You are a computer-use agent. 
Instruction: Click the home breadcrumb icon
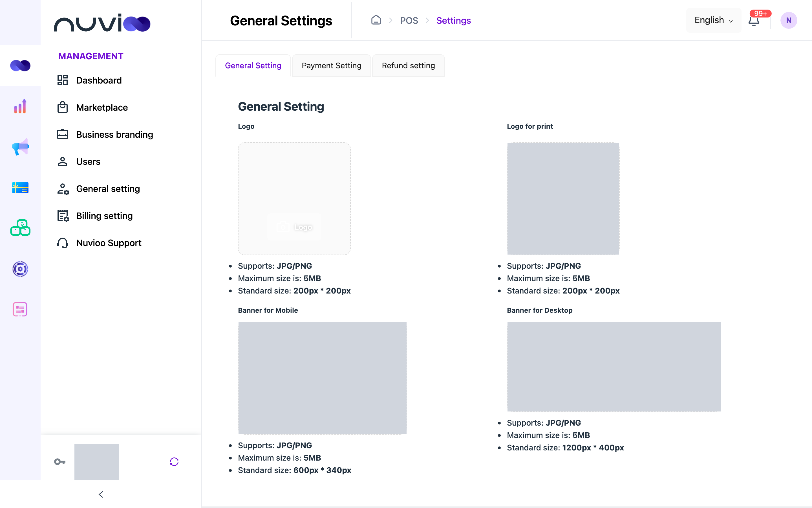pyautogui.click(x=376, y=20)
